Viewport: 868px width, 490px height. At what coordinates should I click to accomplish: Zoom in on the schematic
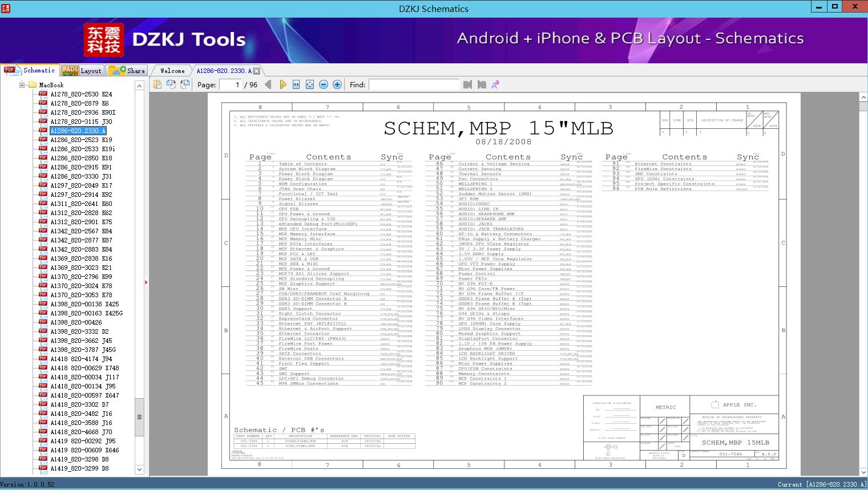tap(337, 84)
